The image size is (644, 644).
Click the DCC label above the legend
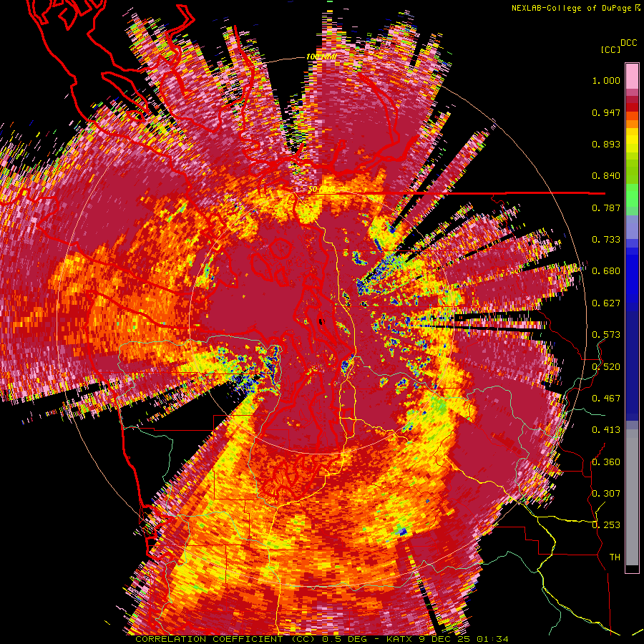tap(628, 43)
